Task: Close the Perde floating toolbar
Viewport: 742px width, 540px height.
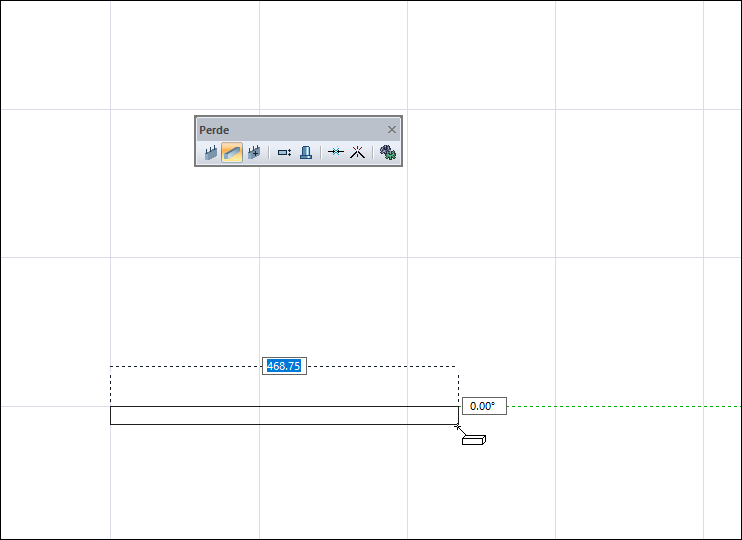Action: click(392, 130)
